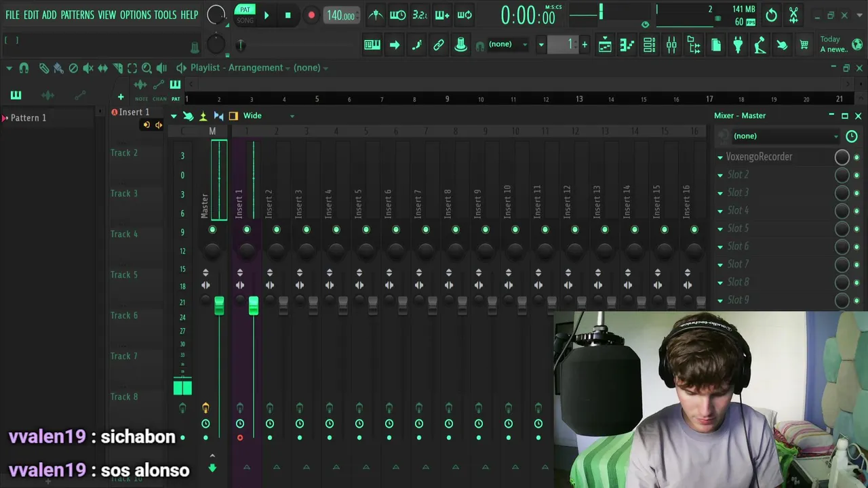868x488 pixels.
Task: Click the Today news panel
Action: 841,44
